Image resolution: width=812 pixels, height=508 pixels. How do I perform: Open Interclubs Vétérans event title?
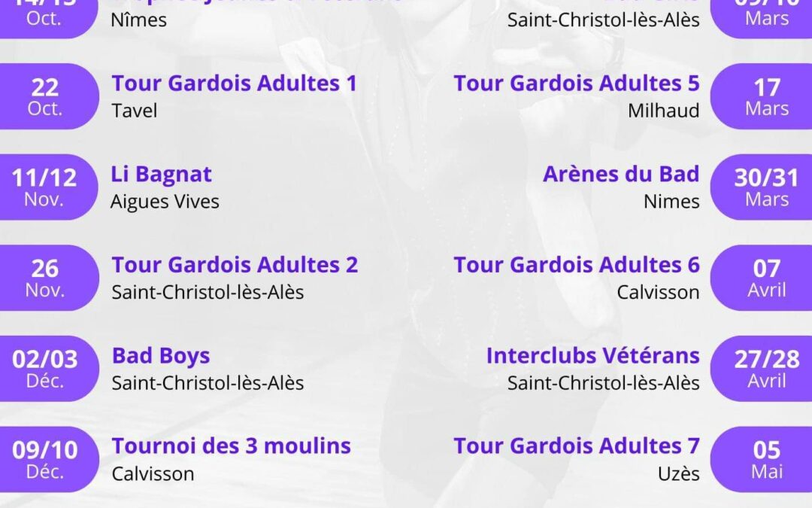coord(593,355)
